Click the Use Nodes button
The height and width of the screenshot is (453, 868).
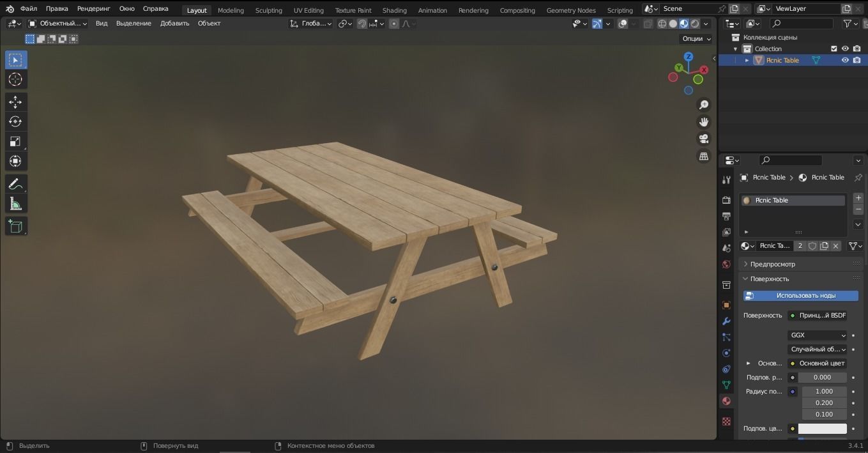[801, 295]
